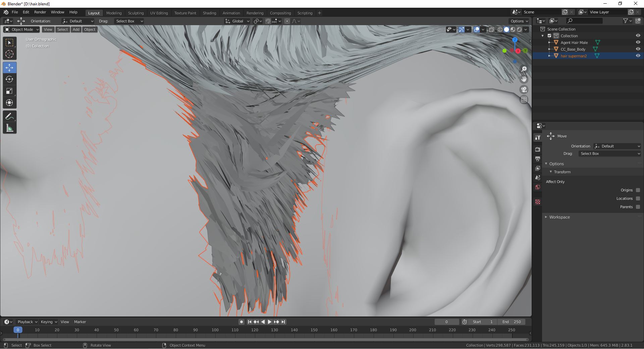Click the Blender logo menu icon

click(6, 12)
